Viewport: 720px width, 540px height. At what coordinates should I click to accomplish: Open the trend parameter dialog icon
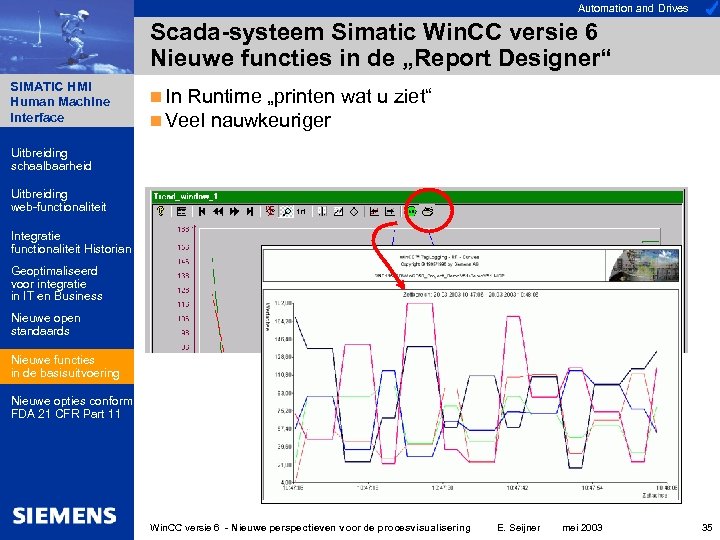pyautogui.click(x=181, y=211)
